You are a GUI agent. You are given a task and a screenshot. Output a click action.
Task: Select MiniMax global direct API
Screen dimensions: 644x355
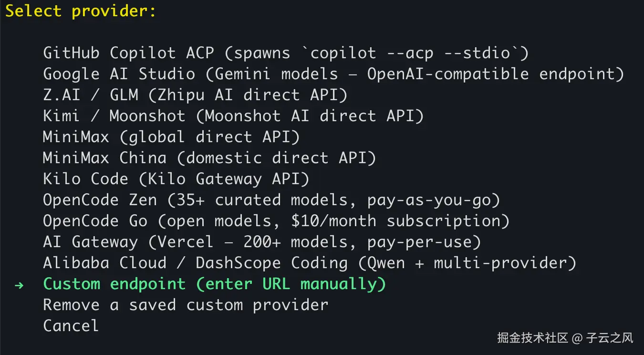[171, 137]
